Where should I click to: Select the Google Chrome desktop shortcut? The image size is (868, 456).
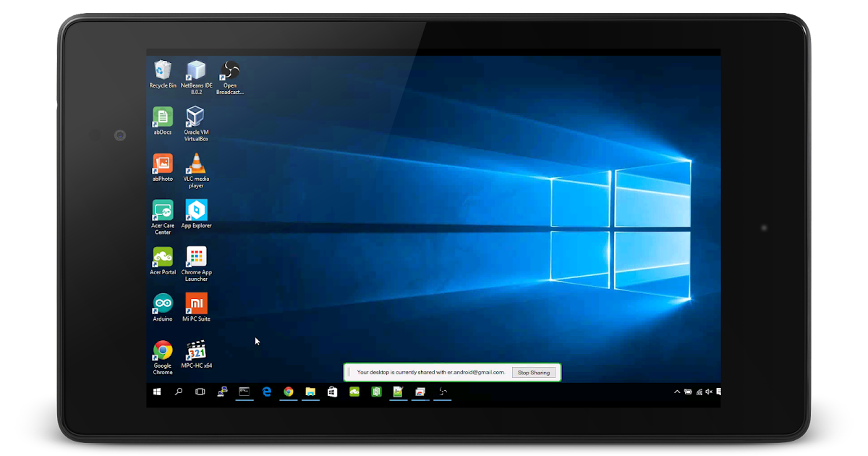(163, 358)
